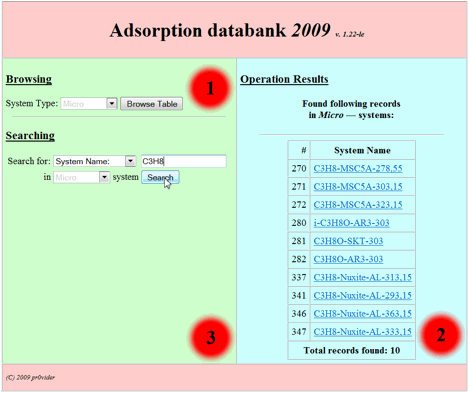469x393 pixels.
Task: Open the Micro system dropdown in Searching
Action: (82, 177)
